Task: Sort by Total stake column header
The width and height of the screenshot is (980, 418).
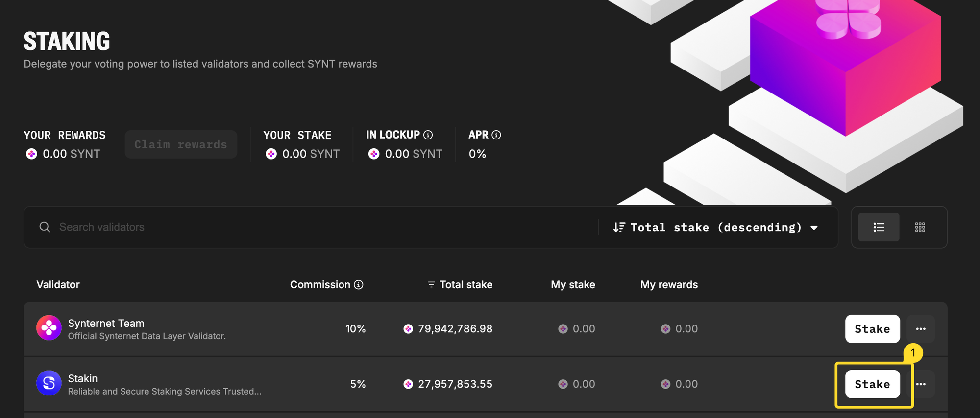Action: coord(466,285)
